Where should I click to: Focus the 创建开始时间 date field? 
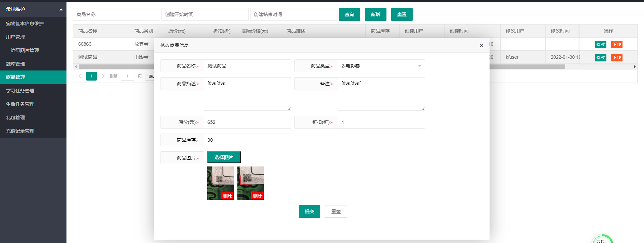point(205,14)
